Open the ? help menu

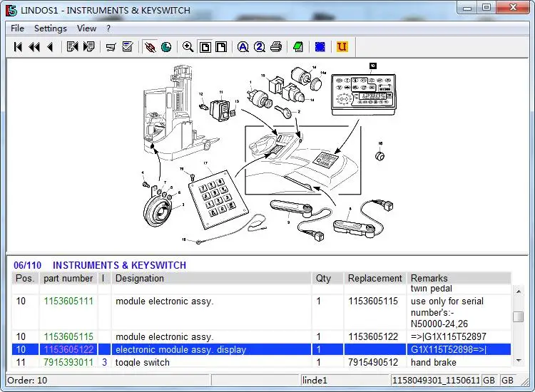point(108,29)
